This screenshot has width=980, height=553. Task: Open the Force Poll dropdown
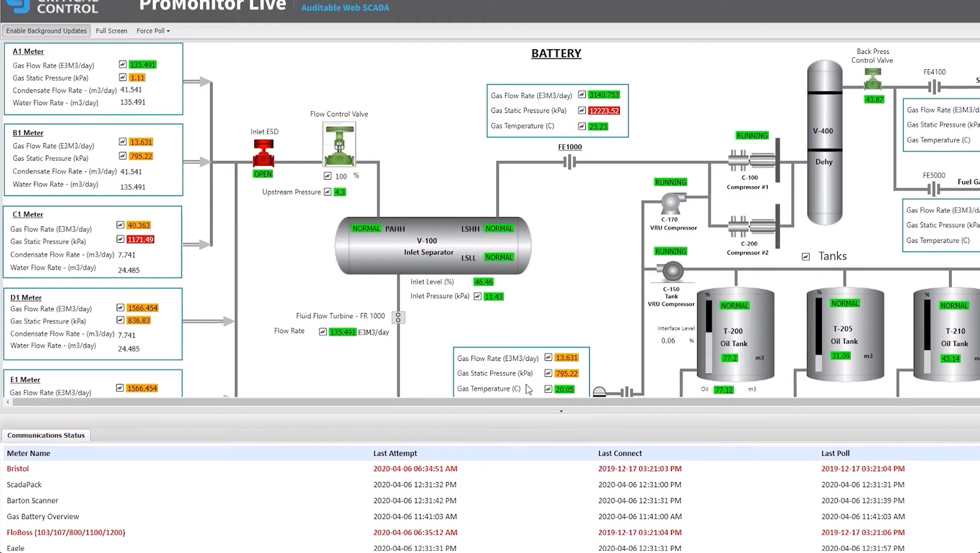tap(152, 31)
